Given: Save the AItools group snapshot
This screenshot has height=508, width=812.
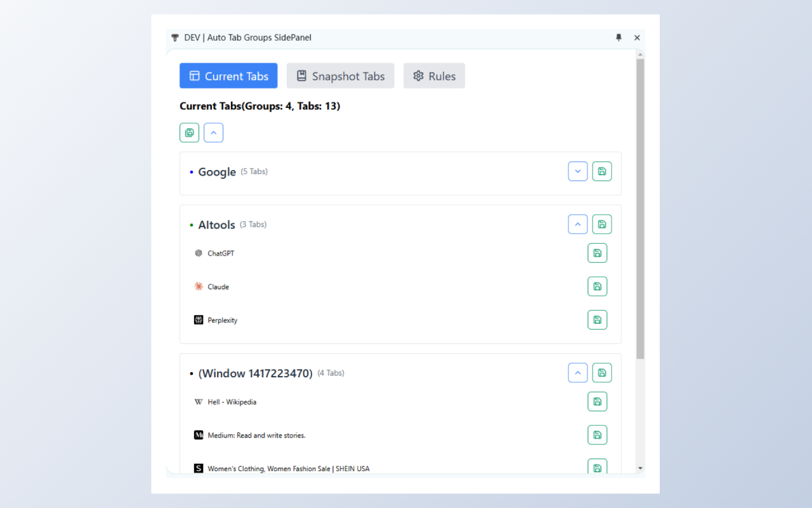Looking at the screenshot, I should pyautogui.click(x=601, y=224).
